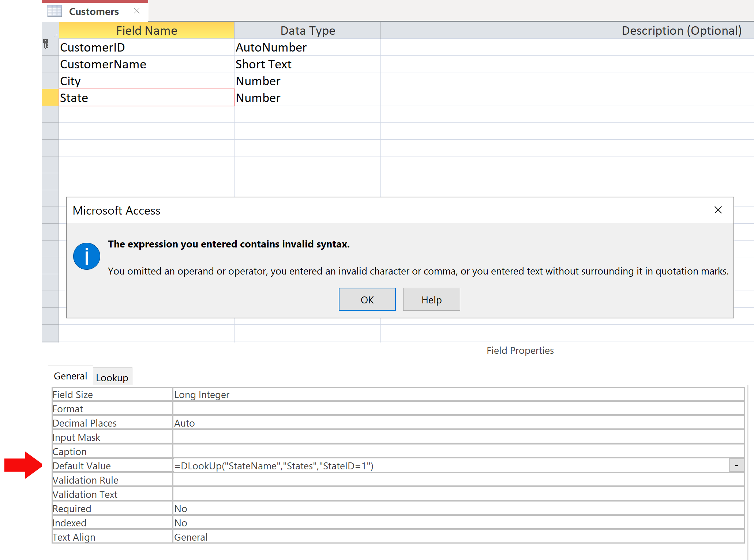Click the Customers table tab icon

click(55, 11)
